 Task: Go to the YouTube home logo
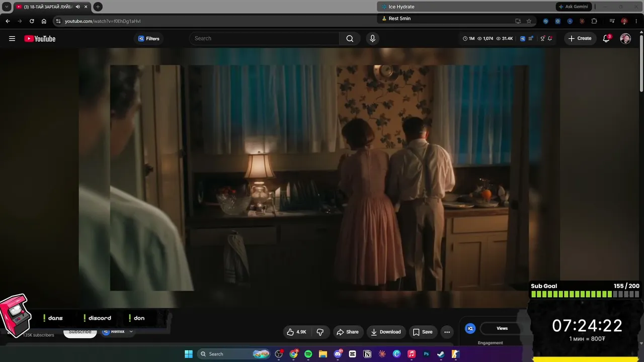coord(40,39)
